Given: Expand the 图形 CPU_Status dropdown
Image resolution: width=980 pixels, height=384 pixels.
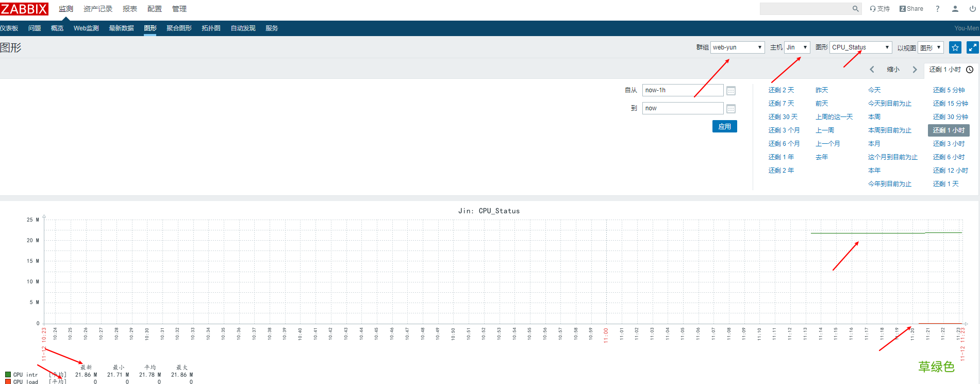Looking at the screenshot, I should (x=860, y=47).
